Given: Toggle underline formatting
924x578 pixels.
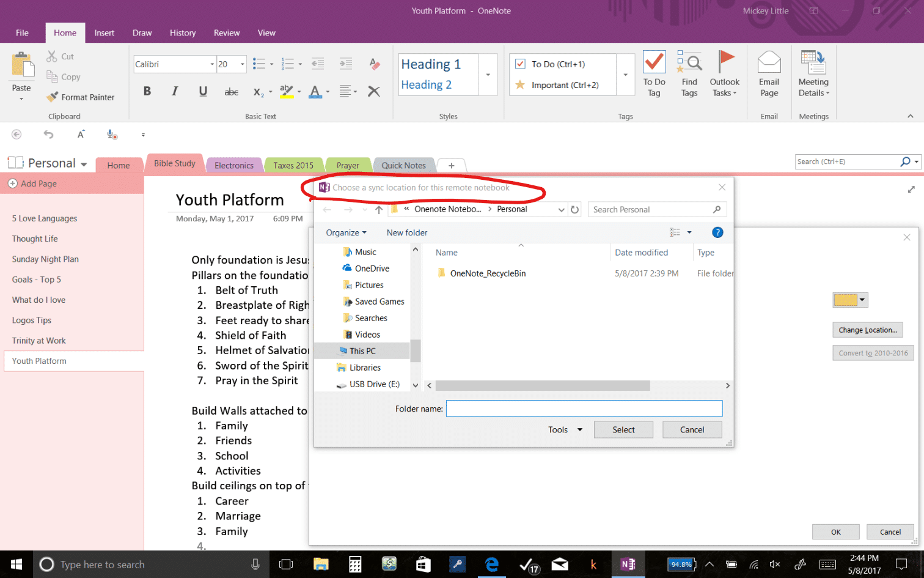Looking at the screenshot, I should point(203,91).
